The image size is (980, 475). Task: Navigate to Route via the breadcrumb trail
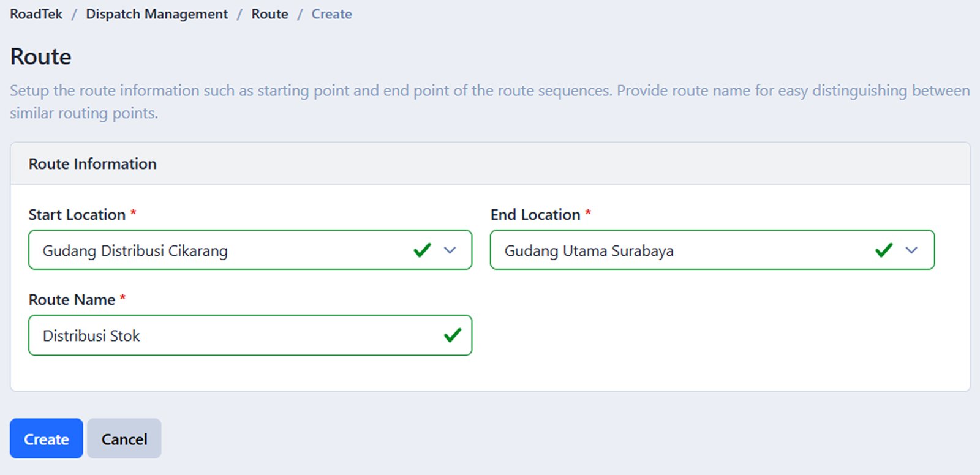tap(269, 13)
